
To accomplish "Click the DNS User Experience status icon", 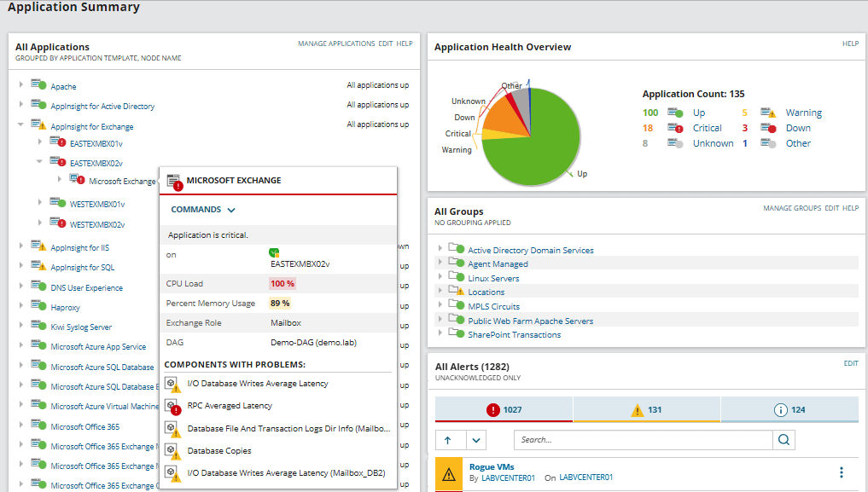I will click(38, 286).
